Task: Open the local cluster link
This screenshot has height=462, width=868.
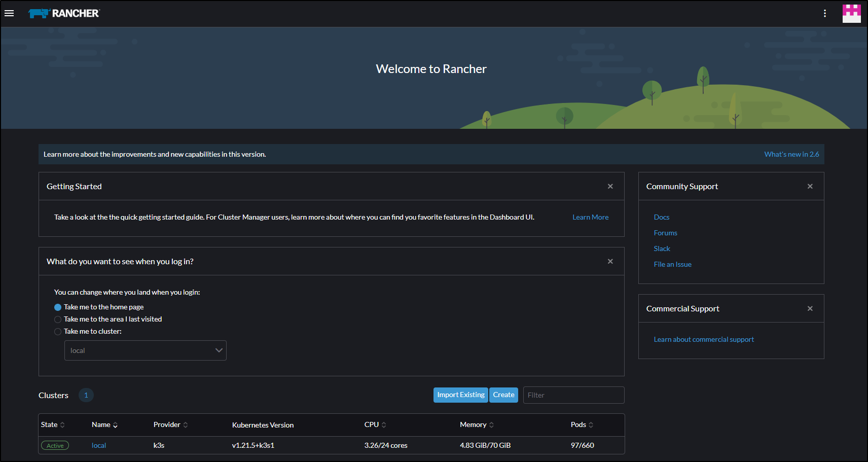Action: [x=99, y=446]
